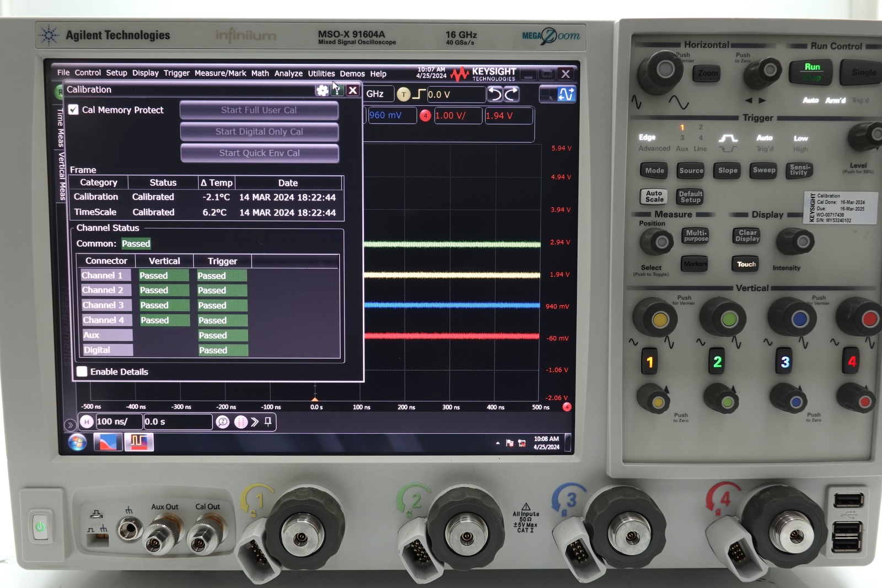Click the red channel 4 marker at graticule corner
Screen dimensions: 882x588
tap(567, 407)
